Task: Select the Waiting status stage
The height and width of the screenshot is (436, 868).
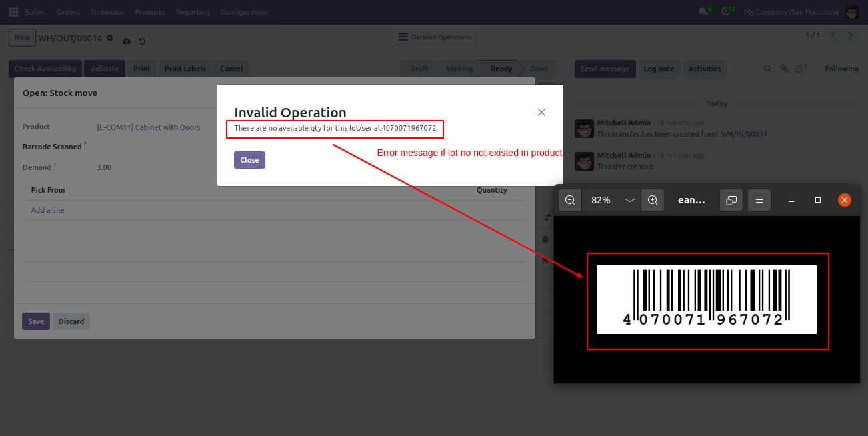Action: [x=459, y=69]
